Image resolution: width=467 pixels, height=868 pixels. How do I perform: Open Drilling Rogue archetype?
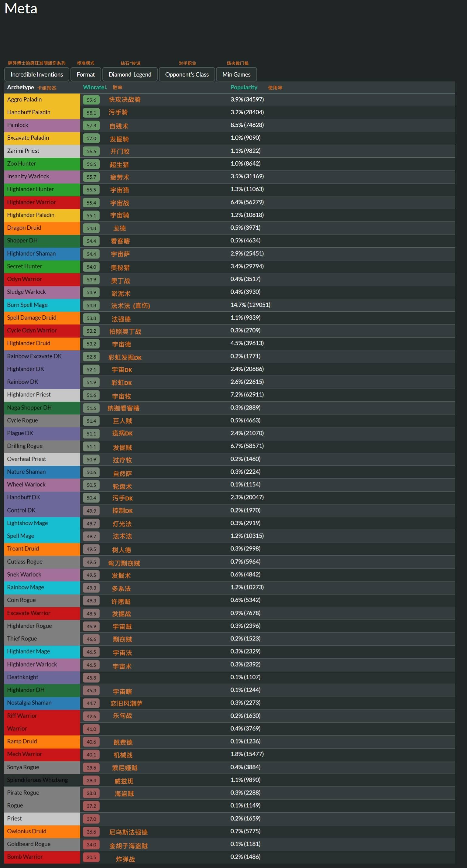[42, 447]
